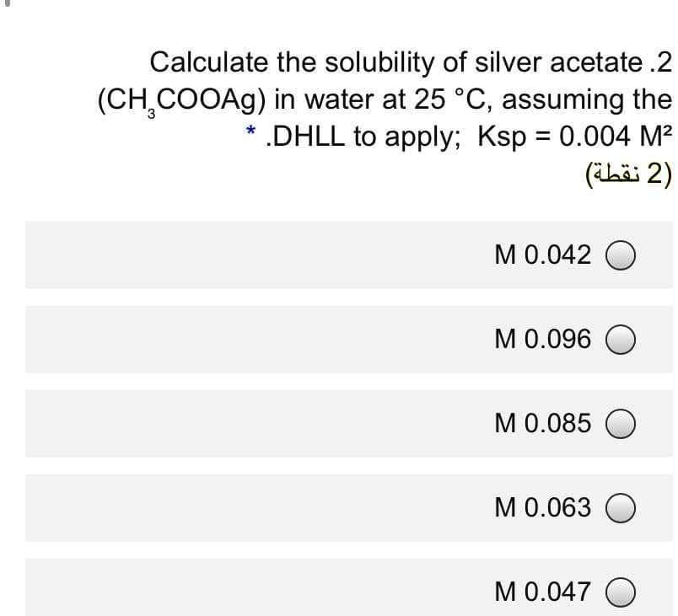Click the 0.085 M answer row
This screenshot has height=616, width=678.
(337, 424)
